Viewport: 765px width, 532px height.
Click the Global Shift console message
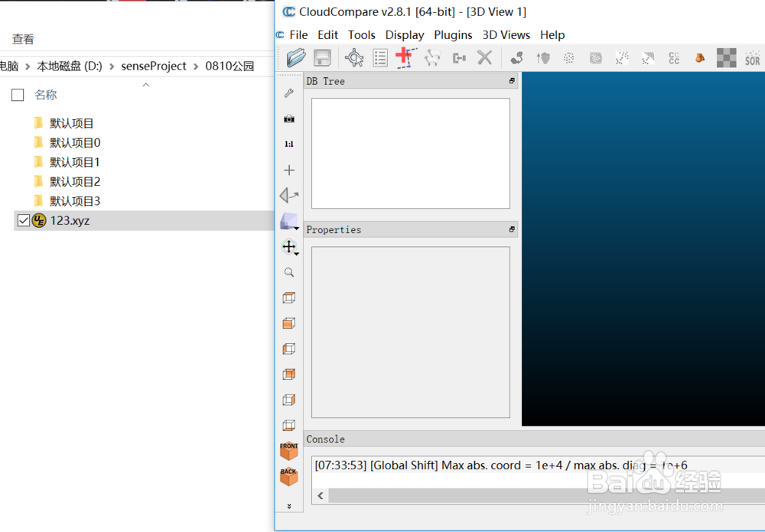click(501, 465)
